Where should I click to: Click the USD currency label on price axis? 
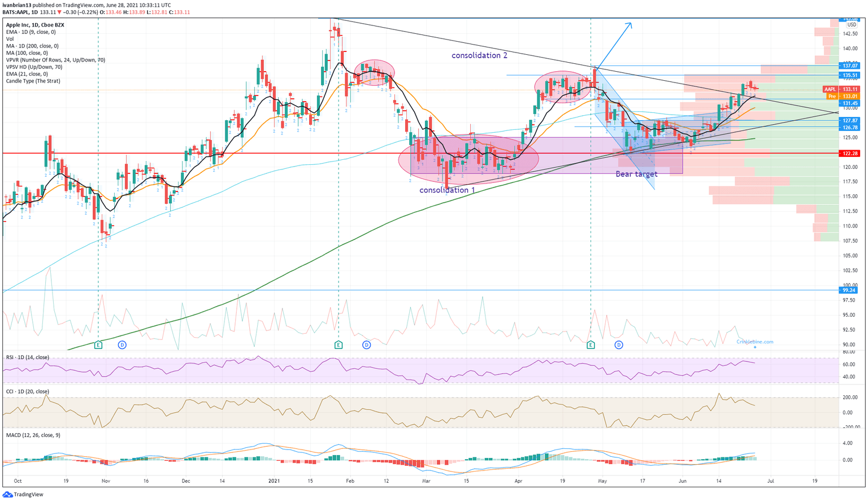click(851, 25)
